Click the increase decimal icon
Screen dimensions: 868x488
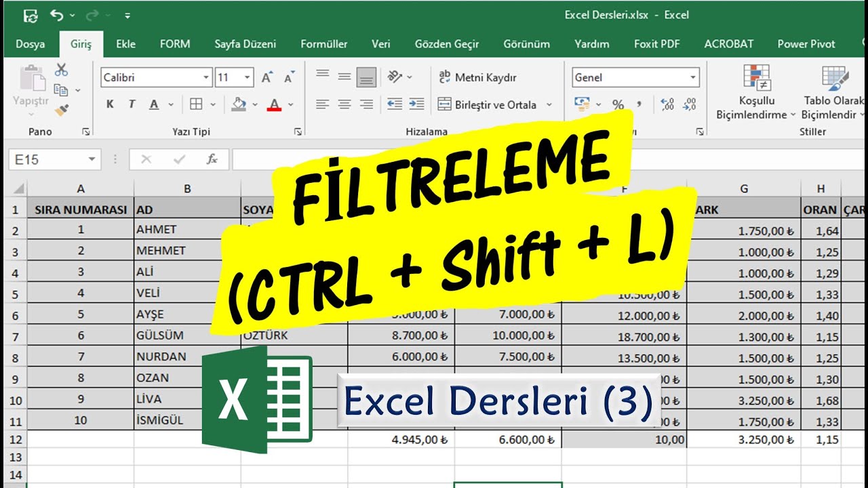pos(667,104)
